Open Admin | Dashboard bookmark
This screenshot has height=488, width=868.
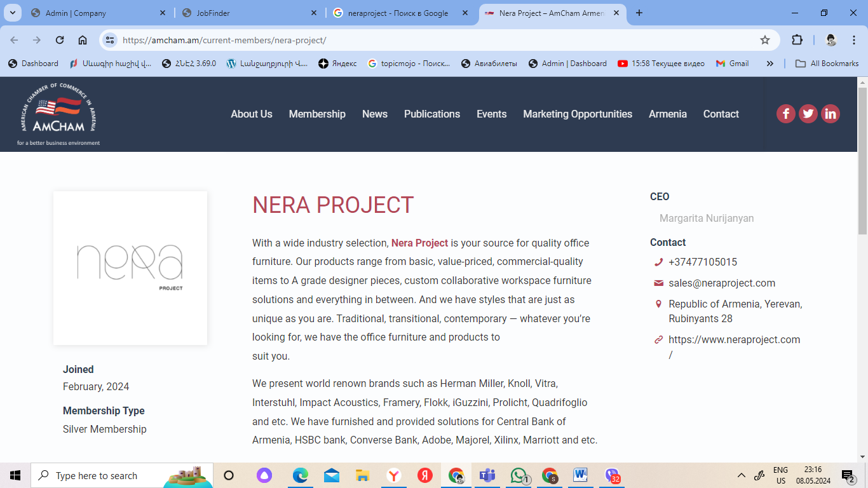567,64
